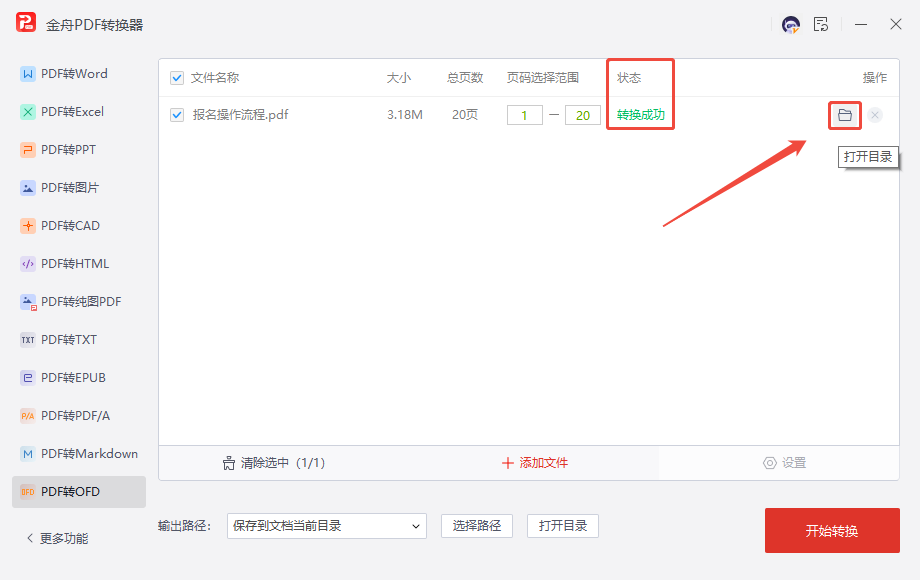Click the 状态 column header

point(629,78)
